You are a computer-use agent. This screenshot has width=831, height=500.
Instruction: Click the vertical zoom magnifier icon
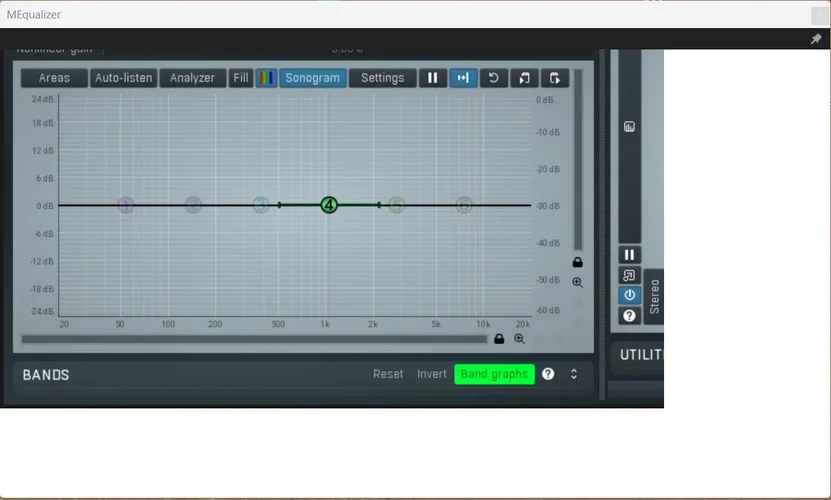point(578,283)
